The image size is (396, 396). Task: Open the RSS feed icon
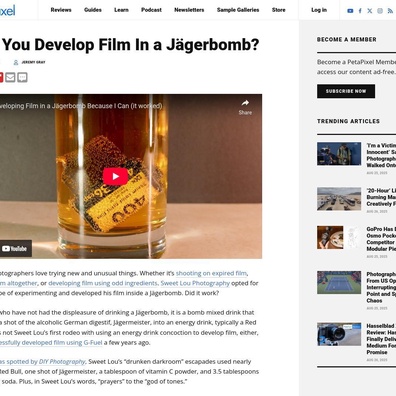point(390,11)
